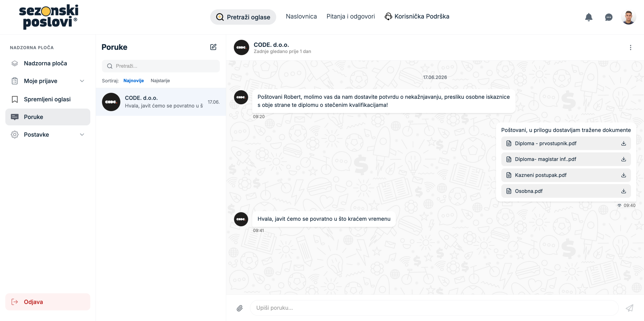The height and width of the screenshot is (321, 644).
Task: Click the Odjava button
Action: point(48,302)
